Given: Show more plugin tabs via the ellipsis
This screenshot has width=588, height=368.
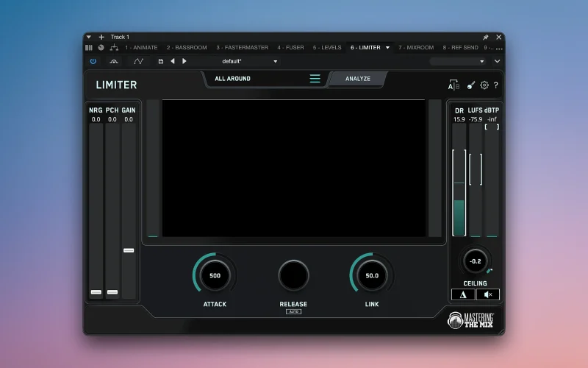Looking at the screenshot, I should [x=499, y=49].
